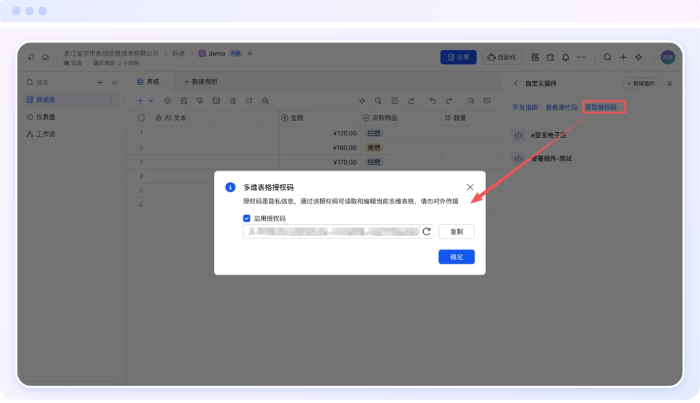
Task: Click the undo arrow in table toolbar
Action: click(433, 101)
